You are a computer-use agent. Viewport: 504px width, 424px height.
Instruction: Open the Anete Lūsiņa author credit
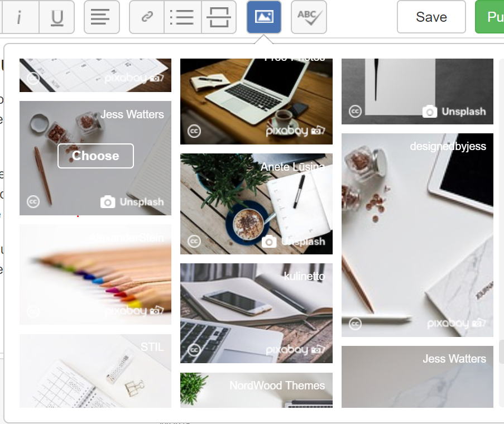click(x=293, y=167)
